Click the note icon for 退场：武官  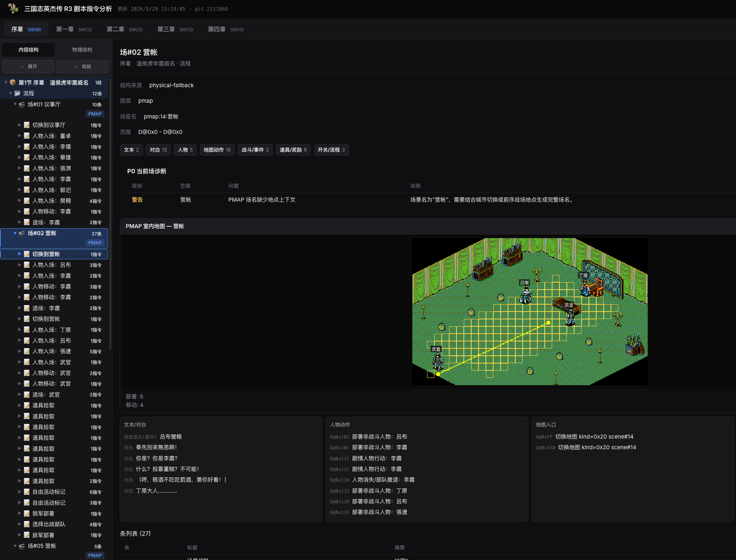(27, 394)
